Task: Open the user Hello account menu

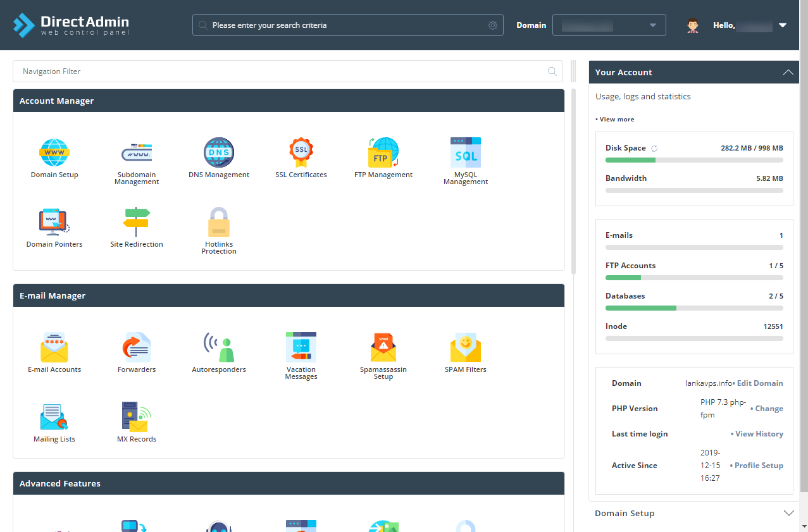Action: click(737, 25)
